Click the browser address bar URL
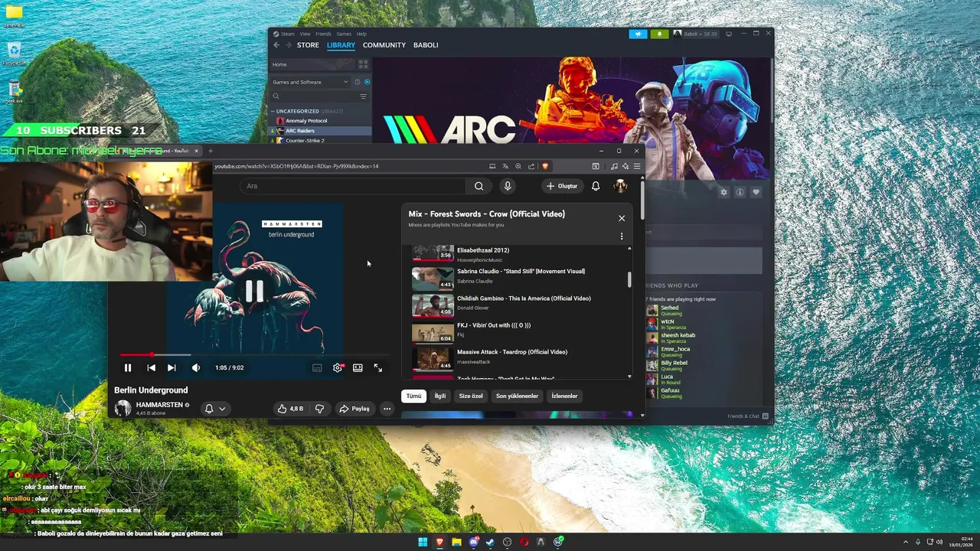Image resolution: width=980 pixels, height=551 pixels. click(x=296, y=166)
